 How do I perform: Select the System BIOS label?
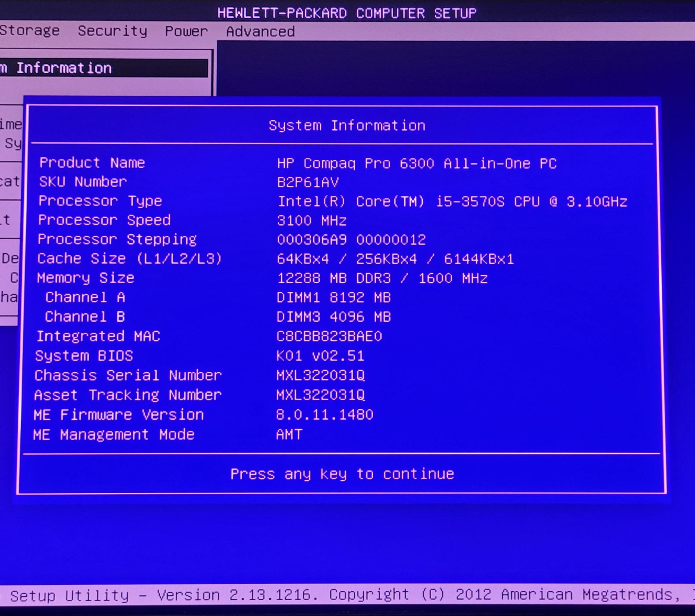[x=84, y=356]
